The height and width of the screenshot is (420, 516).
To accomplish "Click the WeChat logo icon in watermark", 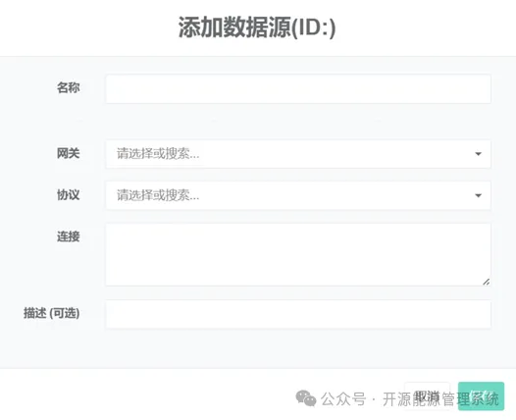I will coord(306,398).
